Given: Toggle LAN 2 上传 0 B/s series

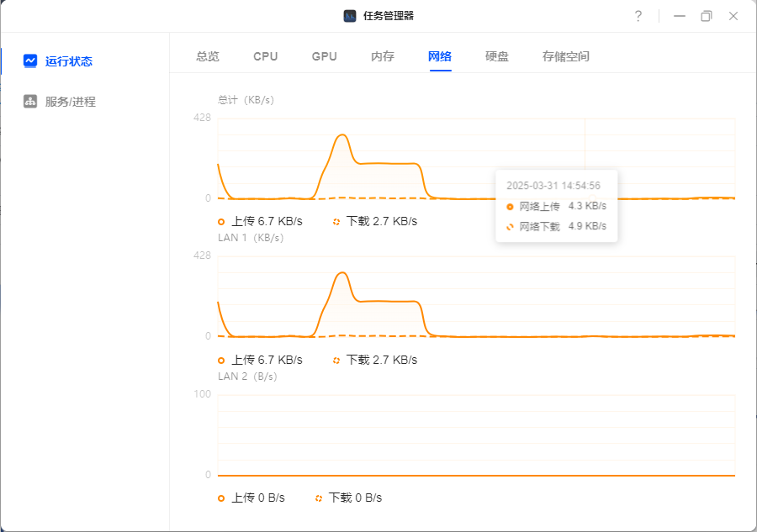Looking at the screenshot, I should 251,498.
